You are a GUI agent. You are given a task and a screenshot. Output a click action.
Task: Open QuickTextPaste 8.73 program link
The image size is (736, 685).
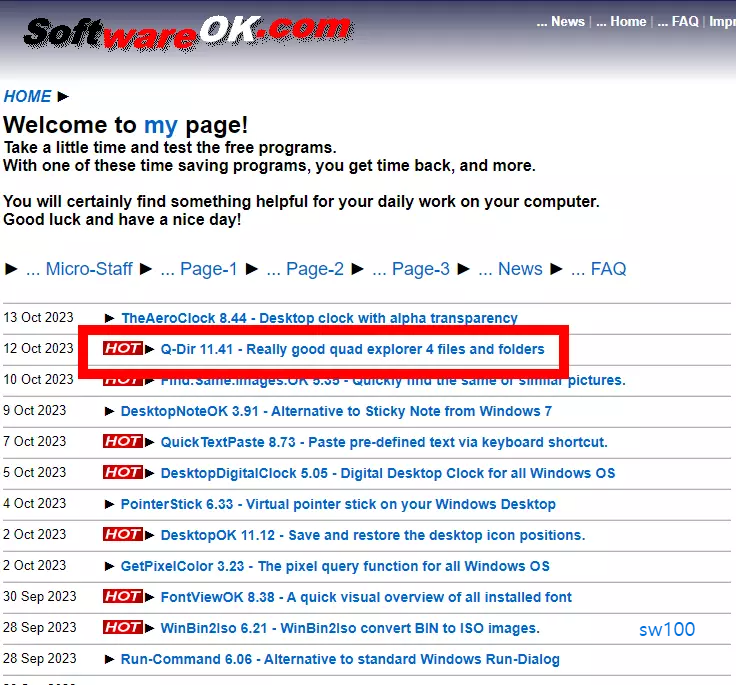tap(384, 442)
